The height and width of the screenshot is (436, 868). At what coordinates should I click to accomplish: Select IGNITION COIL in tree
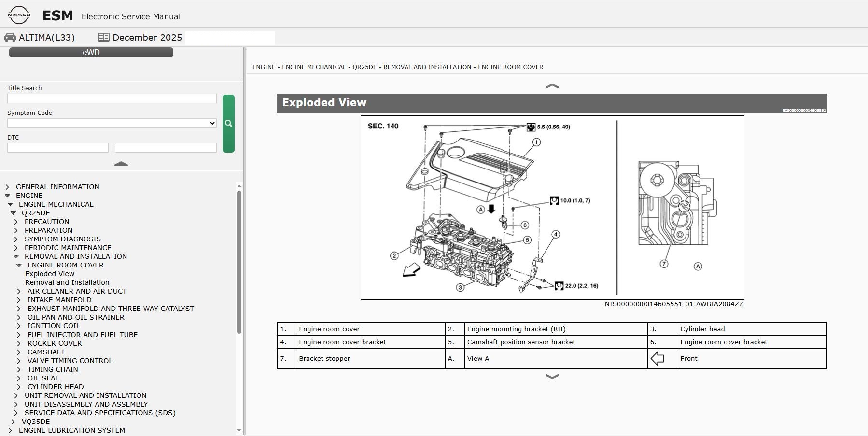(x=54, y=326)
